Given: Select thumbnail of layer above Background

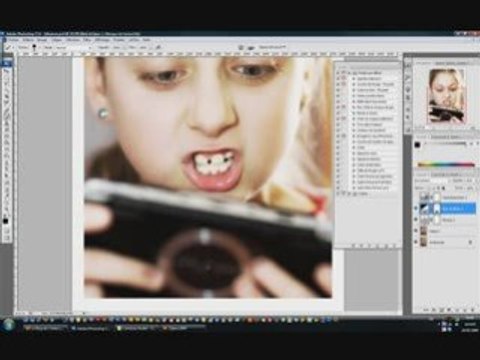Looking at the screenshot, I should coord(424,231).
